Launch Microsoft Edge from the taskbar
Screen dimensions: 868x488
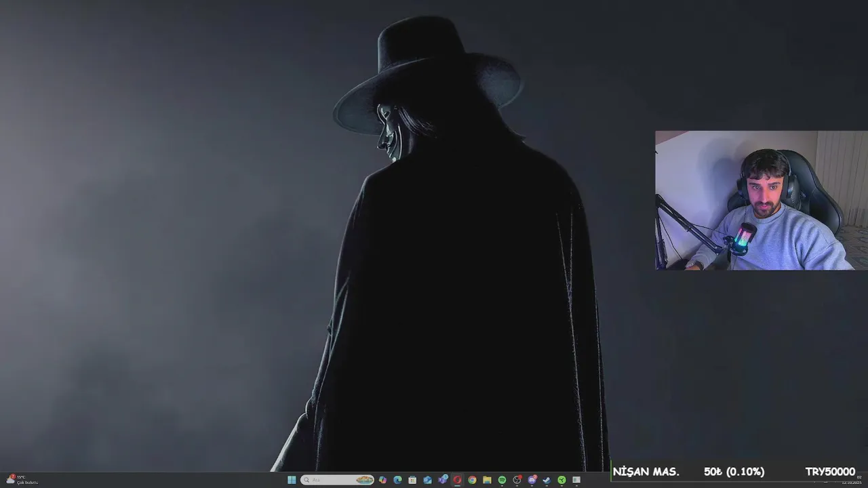click(x=397, y=480)
